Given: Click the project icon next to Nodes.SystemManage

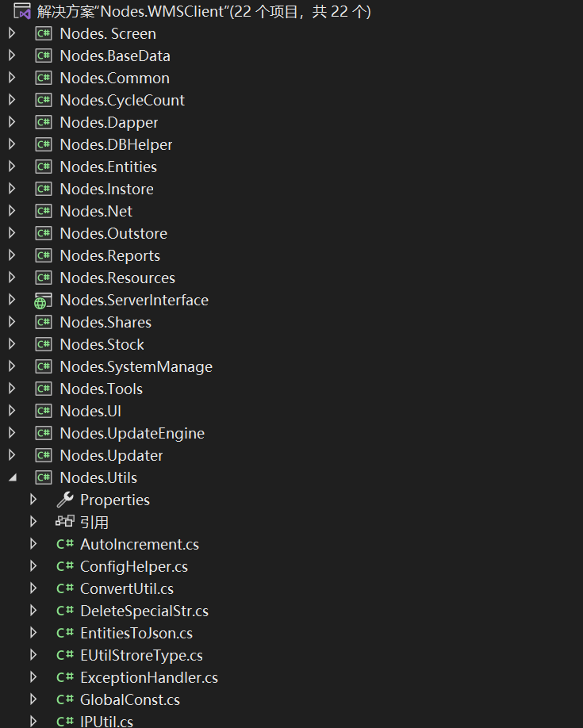Looking at the screenshot, I should (44, 367).
